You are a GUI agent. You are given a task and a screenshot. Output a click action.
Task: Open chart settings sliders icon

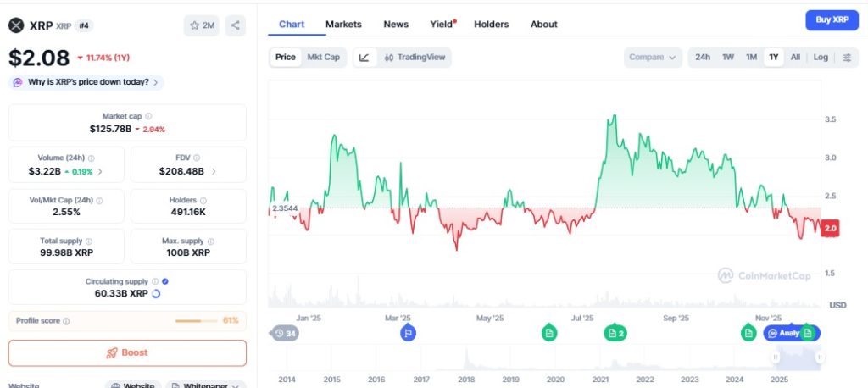click(x=847, y=58)
